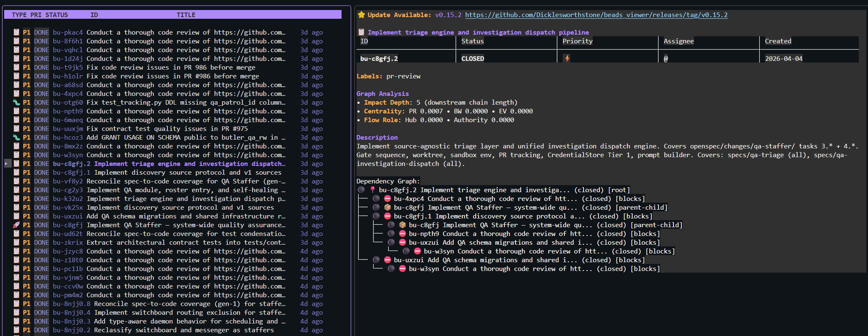Click the red blocks icon beside bu-4xpc4 in the graph
Viewport: 868px width, 336px height.
click(x=387, y=199)
